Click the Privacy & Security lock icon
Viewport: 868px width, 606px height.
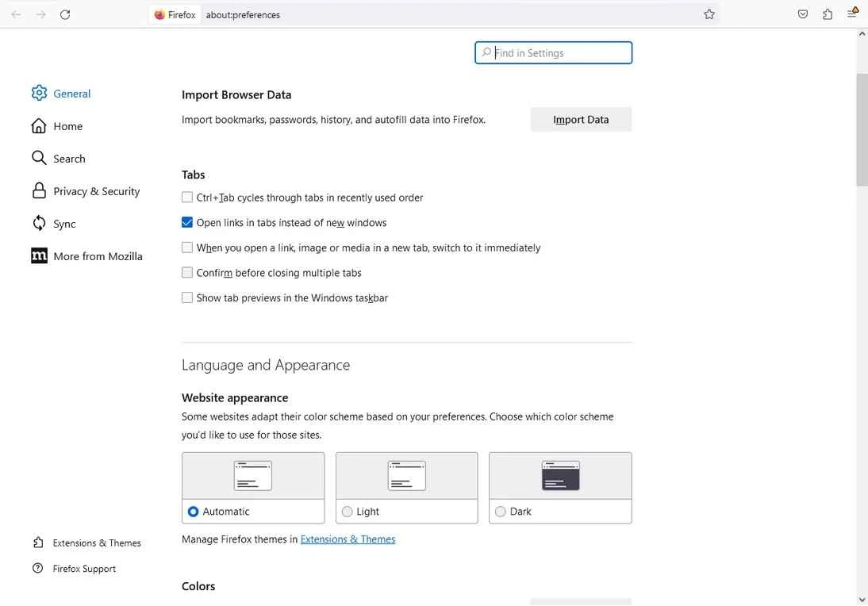pyautogui.click(x=39, y=190)
